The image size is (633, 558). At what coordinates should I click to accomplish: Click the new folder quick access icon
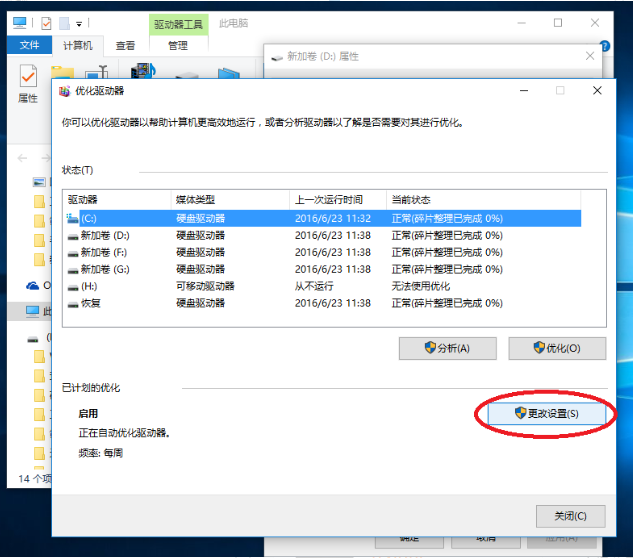(64, 23)
